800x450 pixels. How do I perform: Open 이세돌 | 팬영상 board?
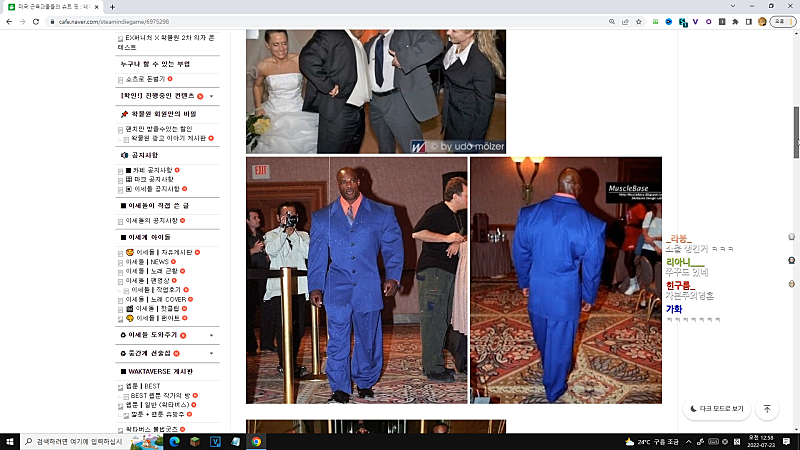pyautogui.click(x=147, y=281)
